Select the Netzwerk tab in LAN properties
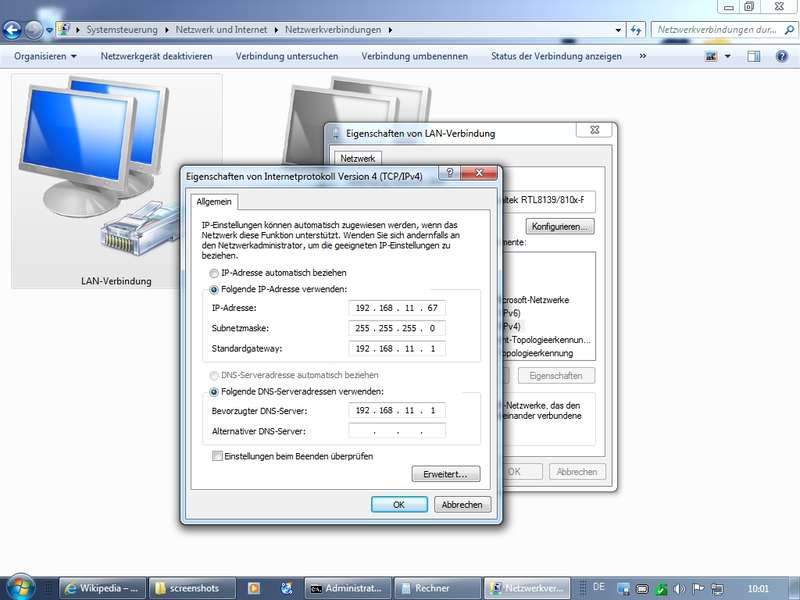Viewport: 800px width, 600px height. 357,159
